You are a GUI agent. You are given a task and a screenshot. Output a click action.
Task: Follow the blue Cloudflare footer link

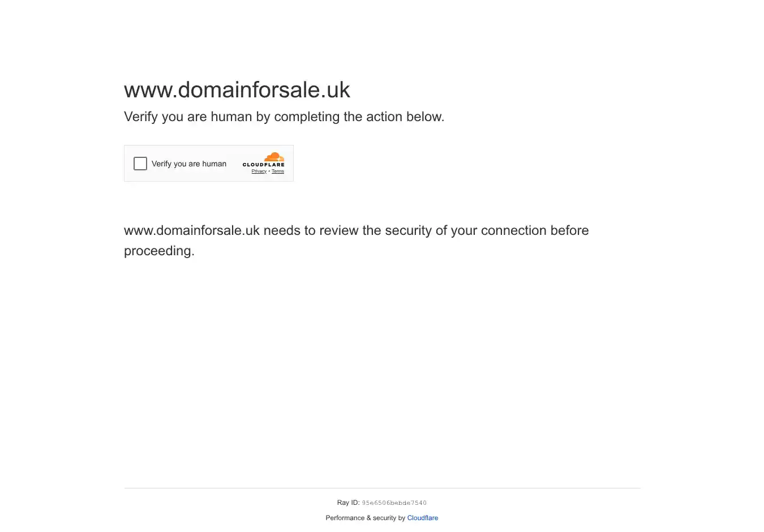click(x=423, y=518)
